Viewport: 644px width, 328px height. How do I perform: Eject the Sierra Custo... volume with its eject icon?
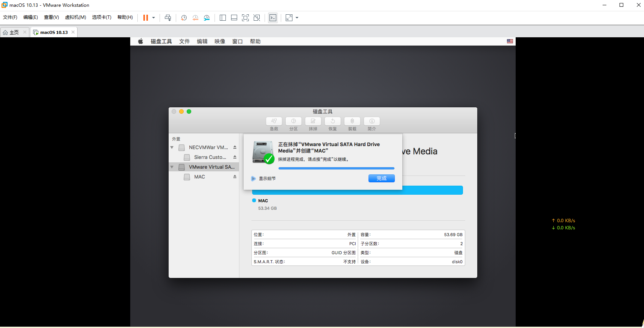coord(235,157)
